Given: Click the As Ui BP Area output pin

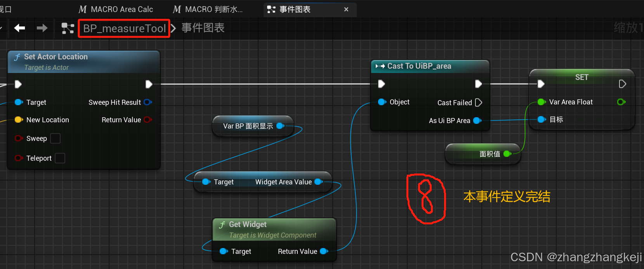Looking at the screenshot, I should (478, 121).
